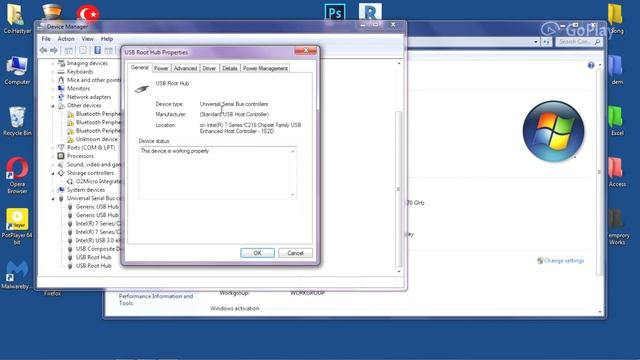640x360 pixels.
Task: Open the Photoshop desktop shortcut
Action: (335, 13)
